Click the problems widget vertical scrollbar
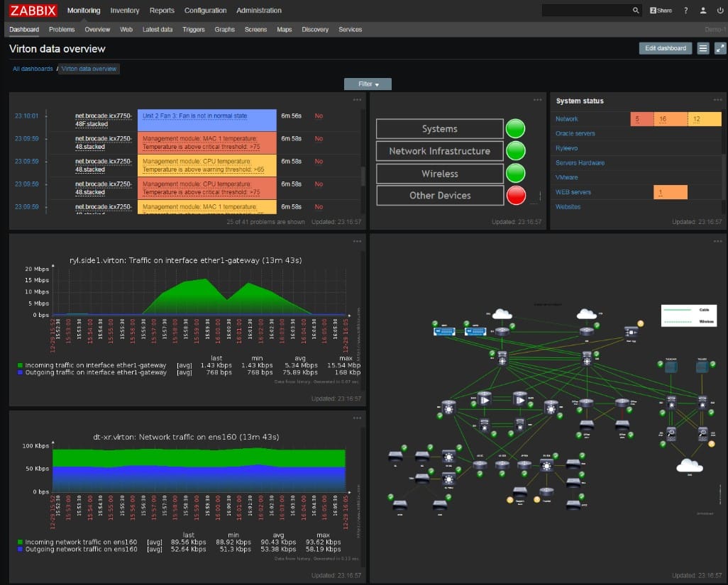 (363, 176)
